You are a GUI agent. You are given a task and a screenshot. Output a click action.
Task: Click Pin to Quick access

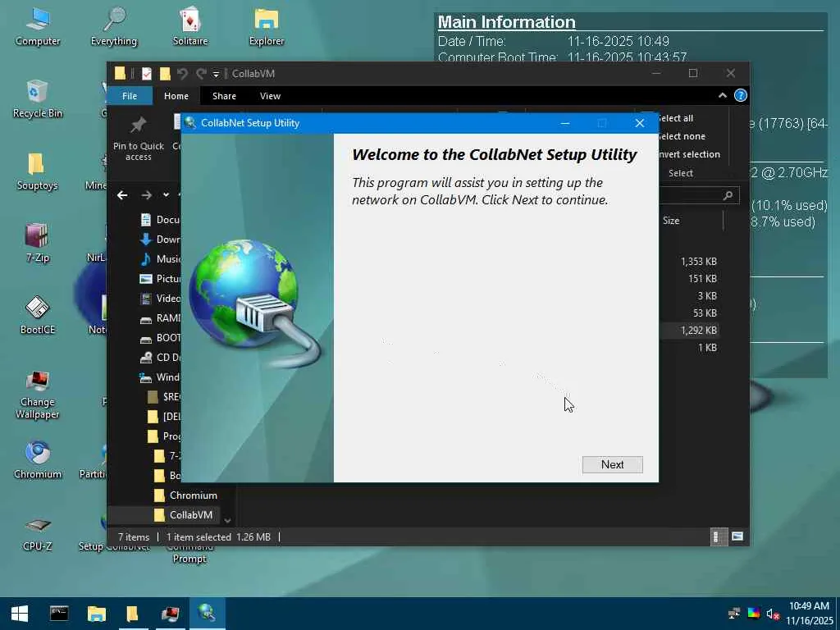(x=138, y=138)
